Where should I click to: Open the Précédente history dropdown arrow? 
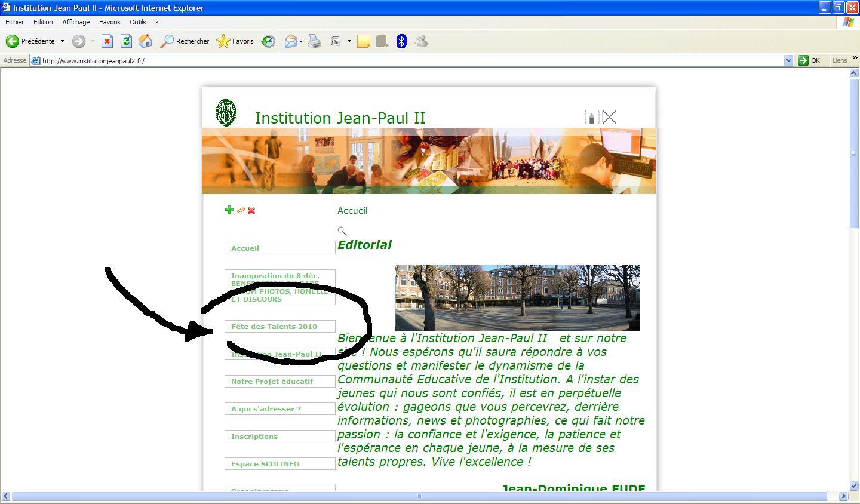(62, 41)
